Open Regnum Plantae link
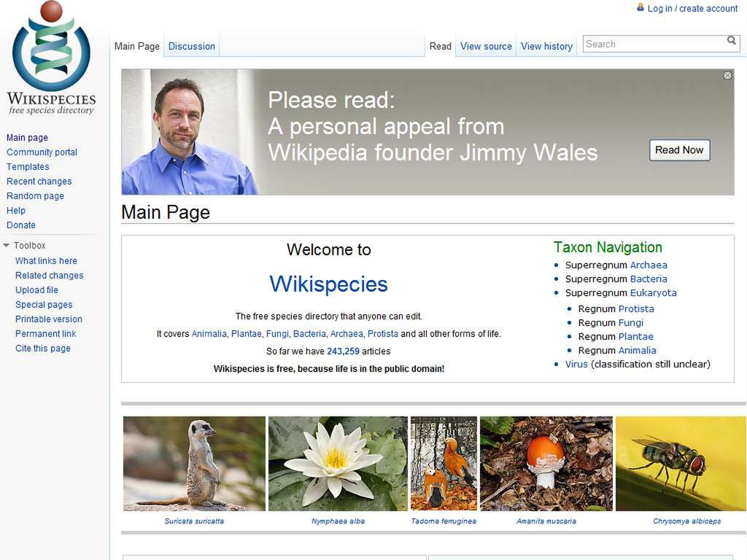747x560 pixels. coord(636,337)
